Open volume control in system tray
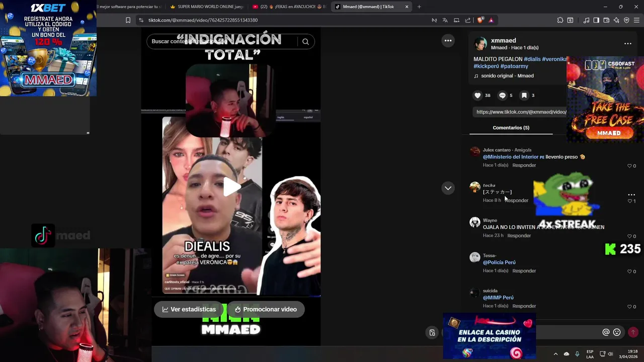This screenshot has height=362, width=644. click(x=610, y=354)
